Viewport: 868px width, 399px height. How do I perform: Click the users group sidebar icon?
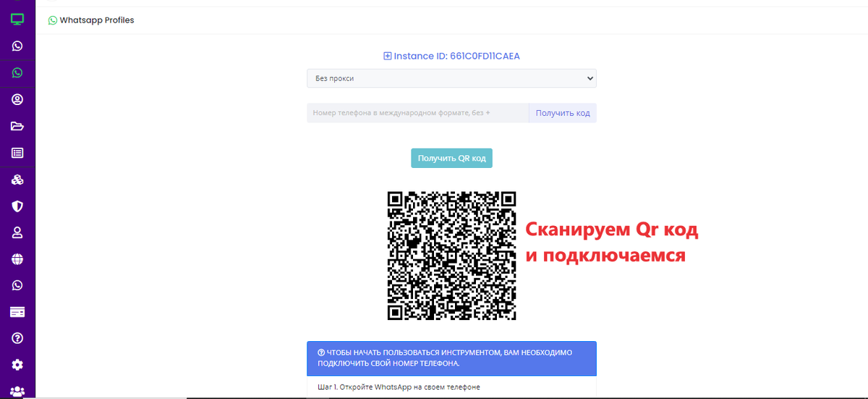click(17, 391)
